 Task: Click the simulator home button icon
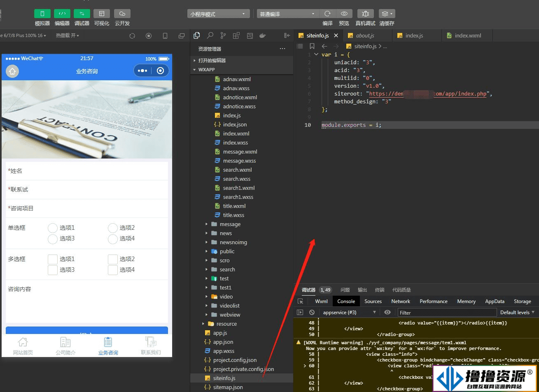click(12, 71)
